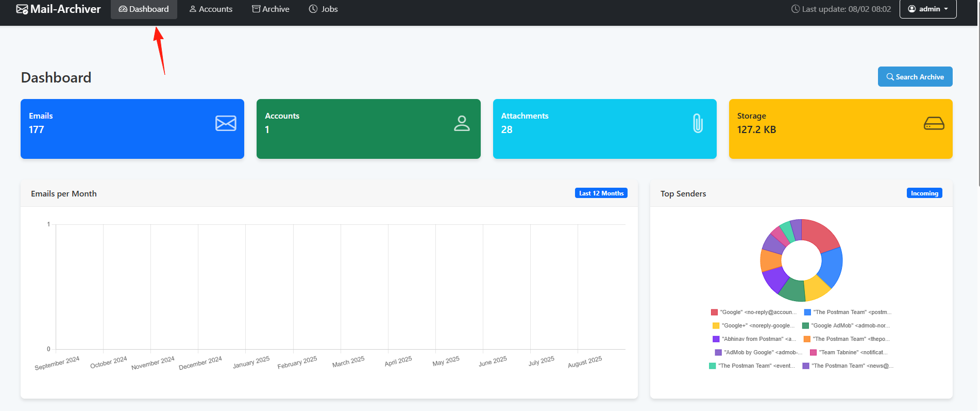
Task: Click the February 2025 axis label
Action: pos(297,363)
